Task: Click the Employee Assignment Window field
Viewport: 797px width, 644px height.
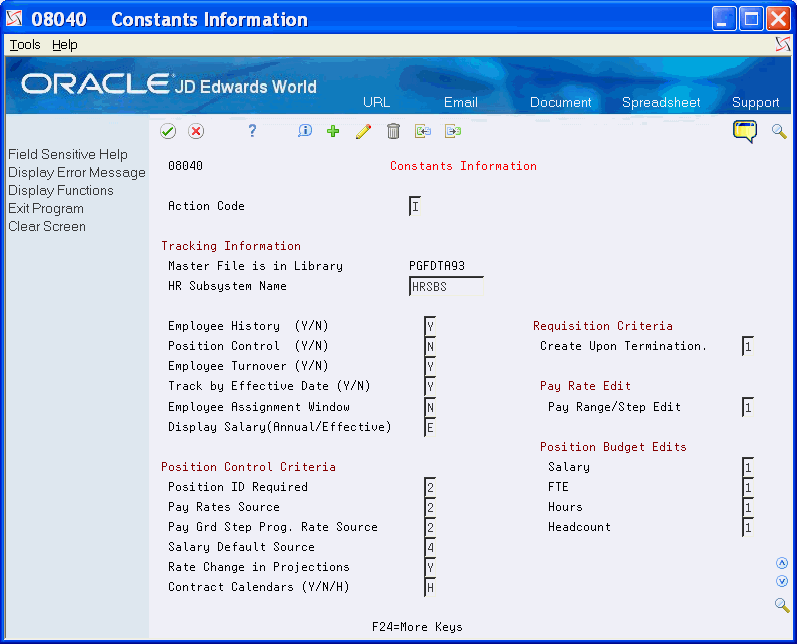Action: tap(430, 407)
